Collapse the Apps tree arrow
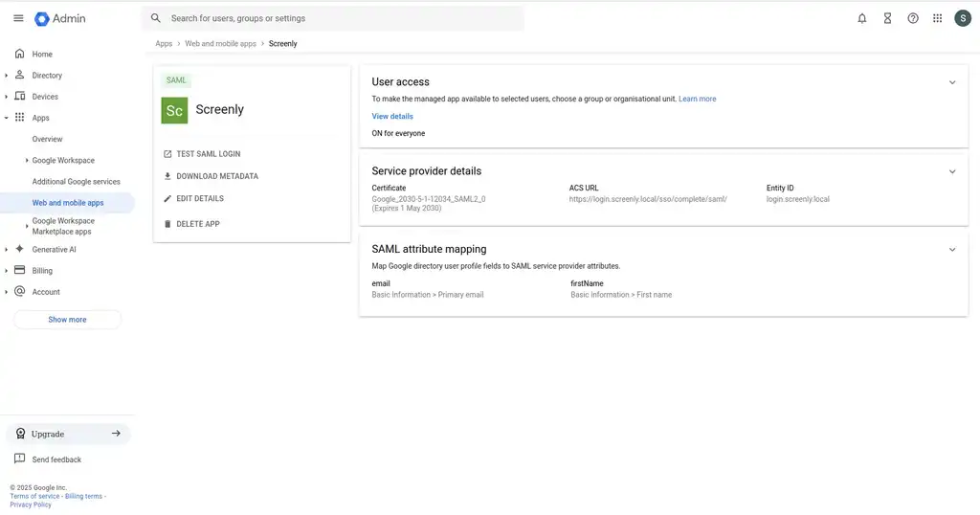 point(7,118)
